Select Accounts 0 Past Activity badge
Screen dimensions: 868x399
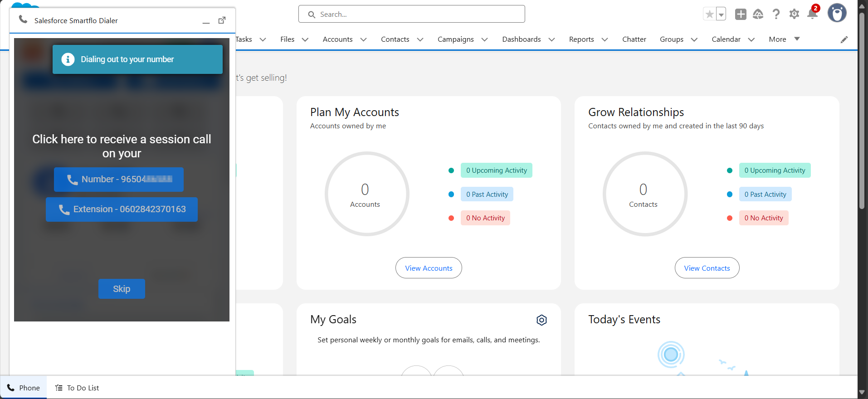pos(487,195)
